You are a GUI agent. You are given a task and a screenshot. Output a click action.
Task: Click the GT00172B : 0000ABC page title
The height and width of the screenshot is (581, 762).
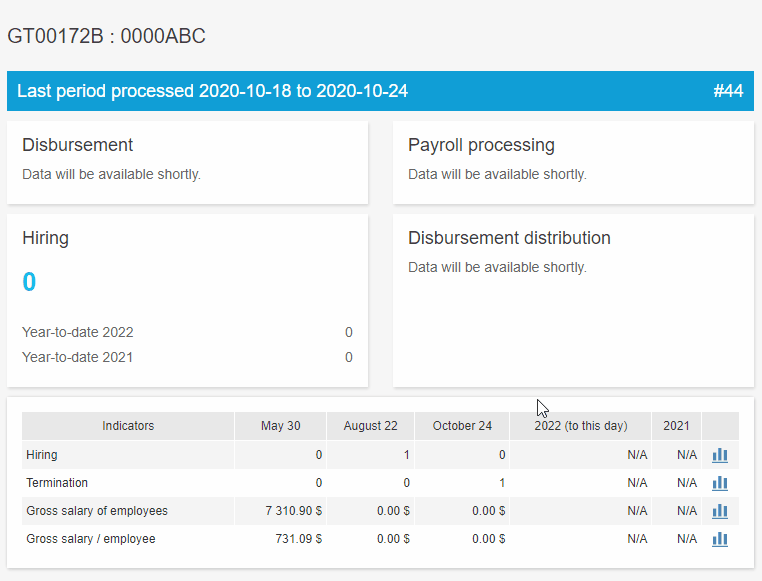[x=107, y=36]
